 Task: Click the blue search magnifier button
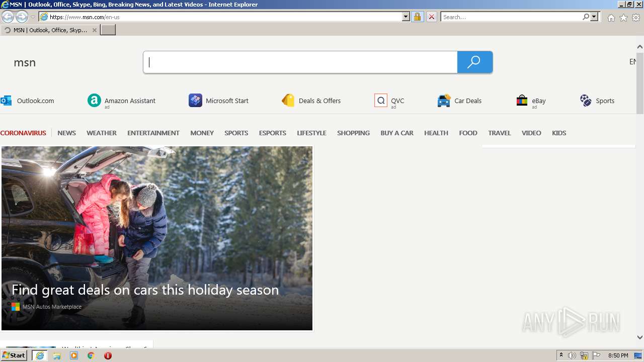(x=474, y=62)
